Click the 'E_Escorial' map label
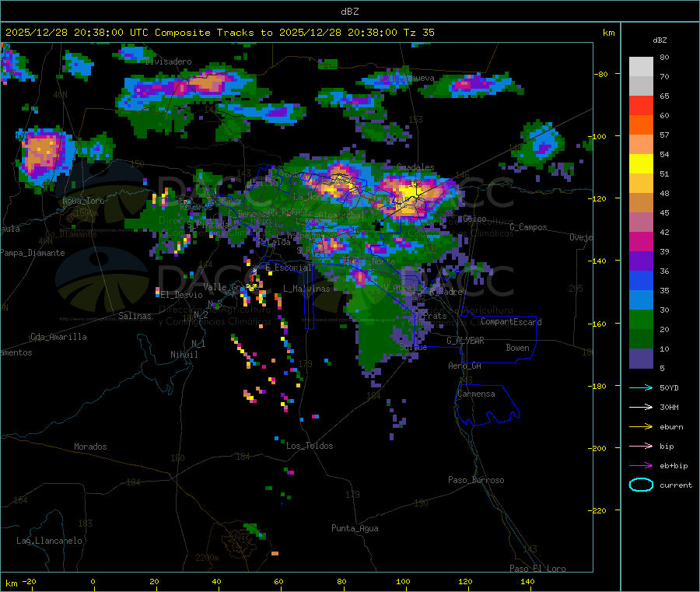This screenshot has width=700, height=592. [289, 268]
